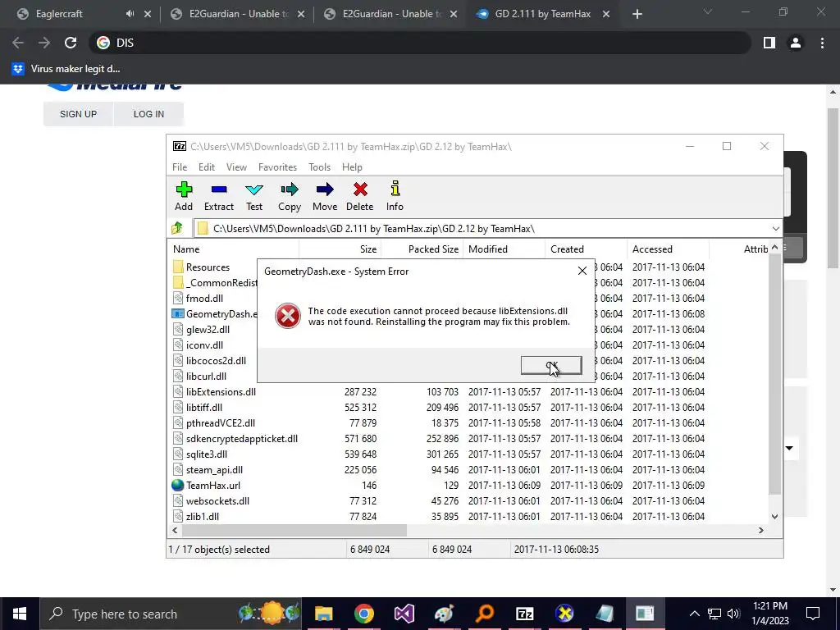This screenshot has height=630, width=840.
Task: Reload the page in Chrome
Action: [x=71, y=43]
